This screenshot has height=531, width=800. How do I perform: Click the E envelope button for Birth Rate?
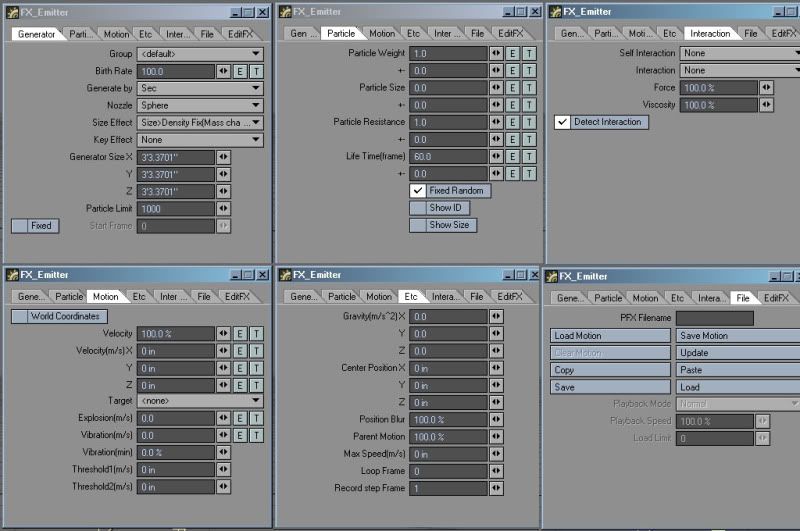[x=240, y=71]
